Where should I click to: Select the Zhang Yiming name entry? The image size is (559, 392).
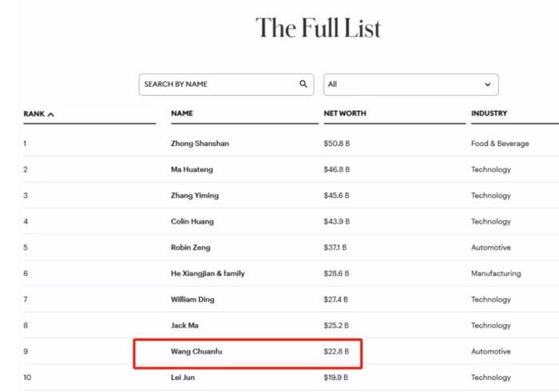[194, 196]
